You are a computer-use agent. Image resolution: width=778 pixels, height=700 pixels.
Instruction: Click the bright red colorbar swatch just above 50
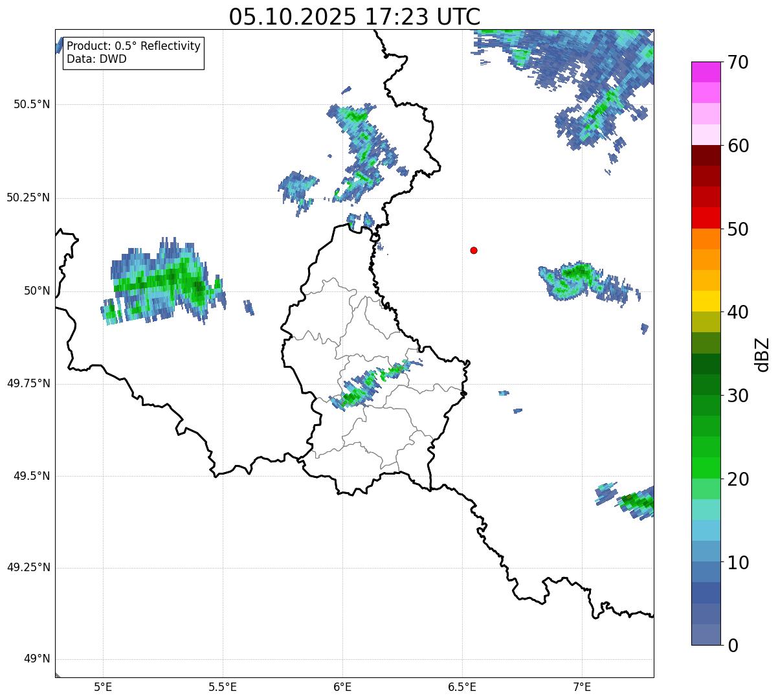click(x=706, y=218)
